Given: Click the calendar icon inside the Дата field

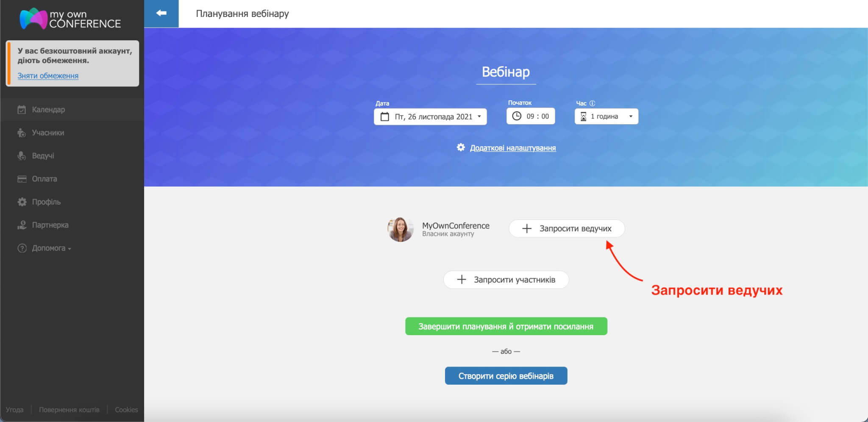Looking at the screenshot, I should (385, 117).
